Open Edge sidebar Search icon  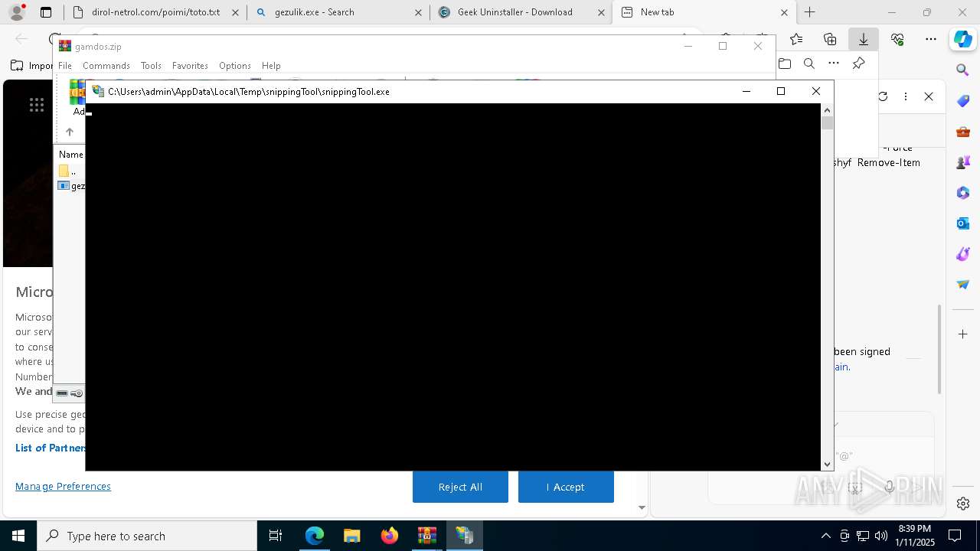tap(963, 70)
